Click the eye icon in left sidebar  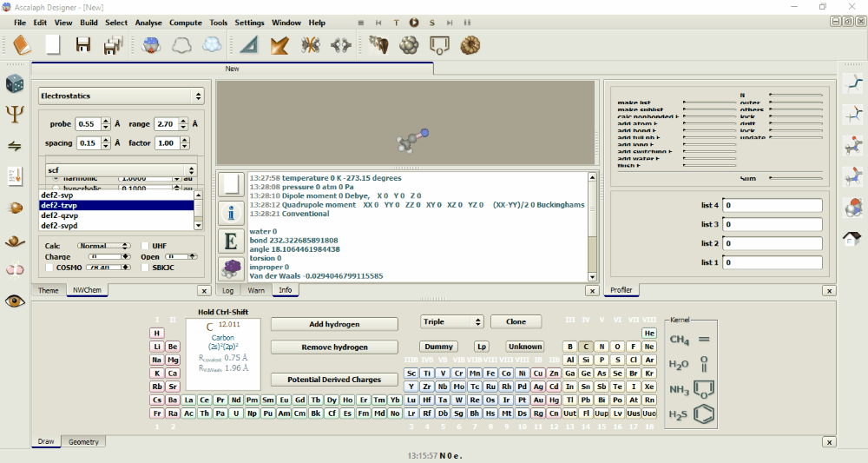point(15,301)
